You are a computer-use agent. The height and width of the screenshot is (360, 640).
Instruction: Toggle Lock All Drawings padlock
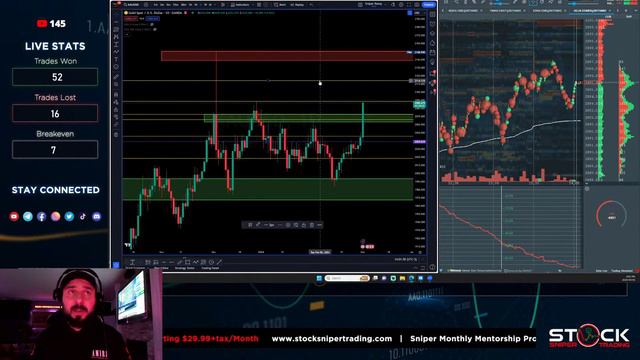pos(116,110)
